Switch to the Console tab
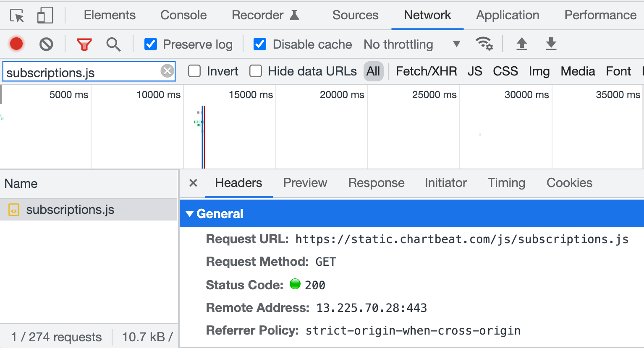The height and width of the screenshot is (348, 644). (183, 15)
